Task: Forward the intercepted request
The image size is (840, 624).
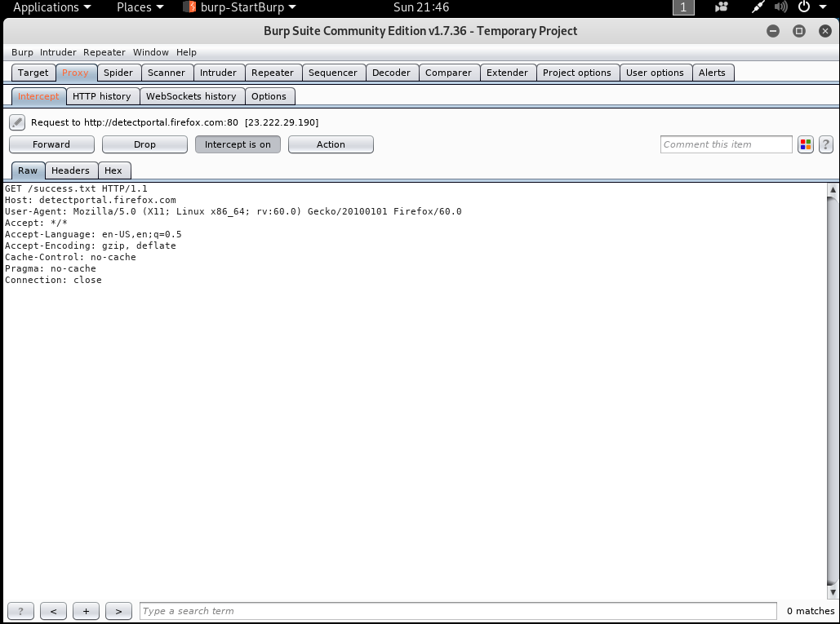Action: (51, 144)
